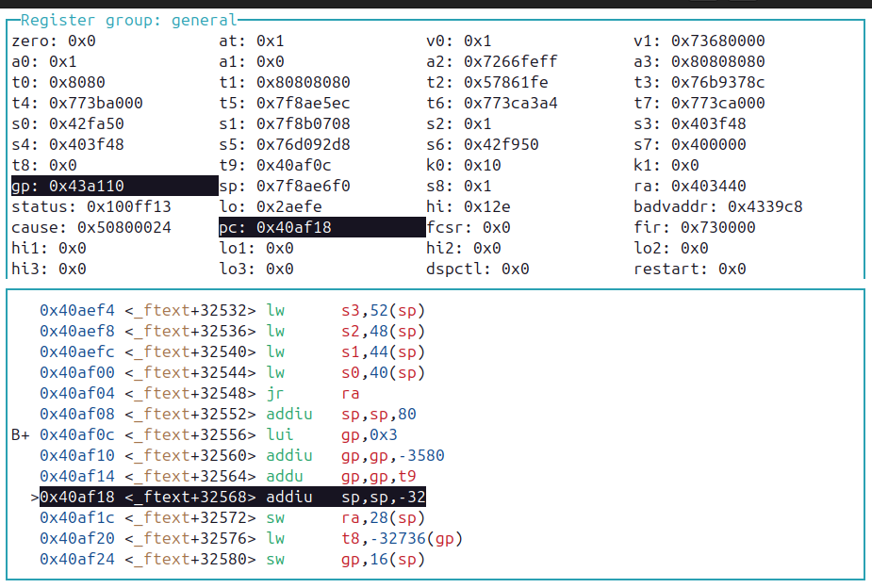Select the highlighted line addiu sp,sp,-32
The height and width of the screenshot is (588, 872).
[233, 497]
